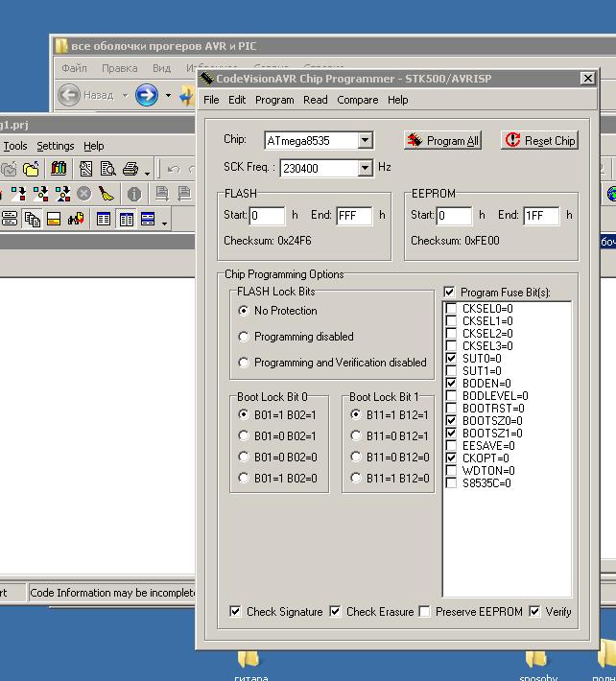Toggle the Verify checkbox
Image resolution: width=616 pixels, height=681 pixels.
point(534,612)
